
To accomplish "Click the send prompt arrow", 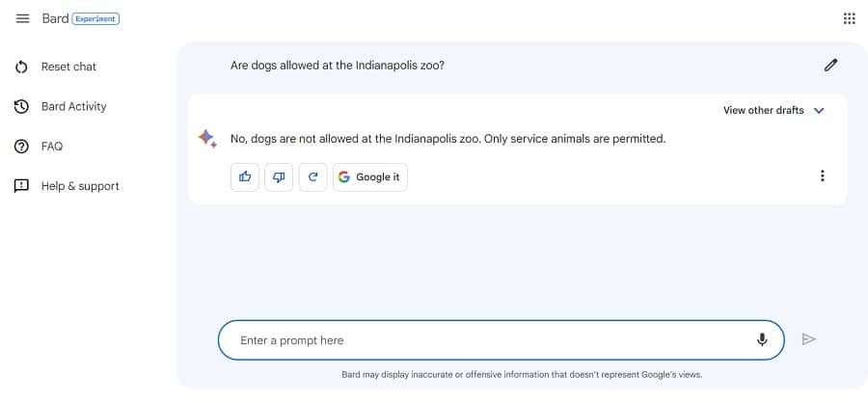I will pos(809,339).
